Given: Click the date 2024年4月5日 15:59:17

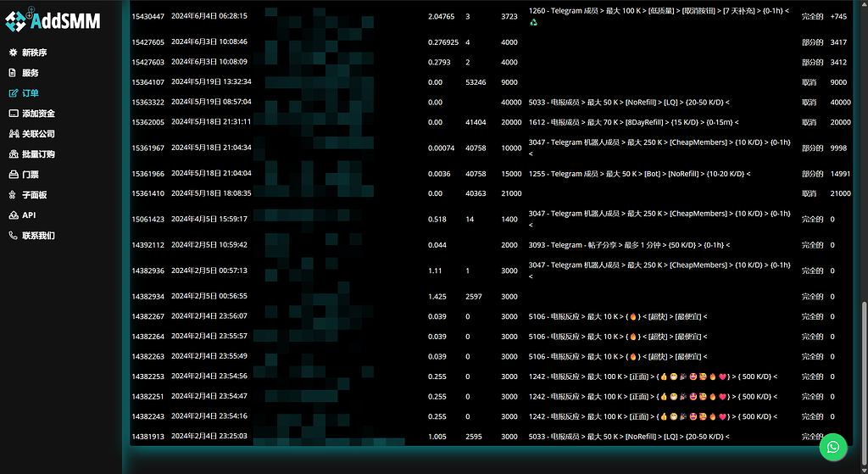Looking at the screenshot, I should coord(209,219).
